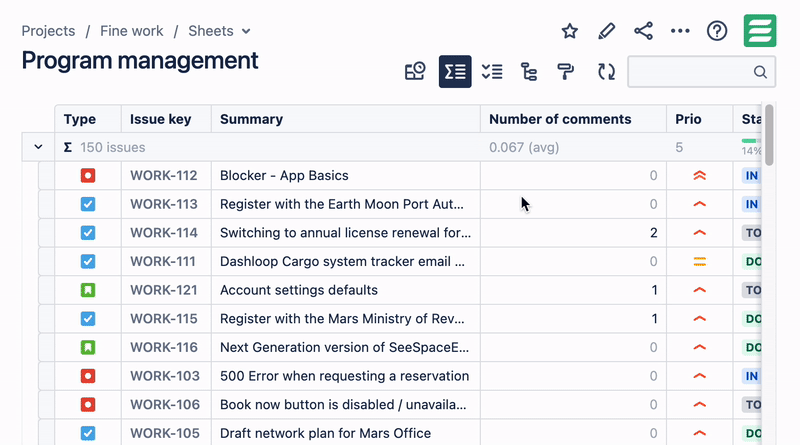Click the paint roller formatting icon
The height and width of the screenshot is (445, 800).
click(x=566, y=72)
